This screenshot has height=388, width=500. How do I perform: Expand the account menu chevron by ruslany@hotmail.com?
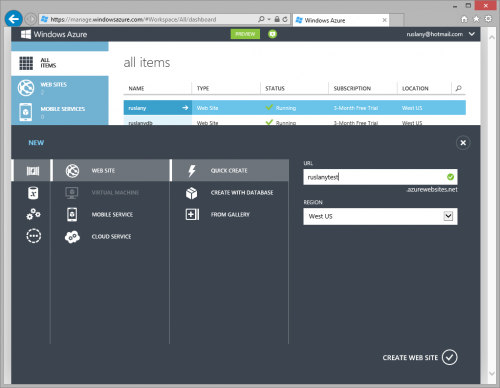coord(472,34)
